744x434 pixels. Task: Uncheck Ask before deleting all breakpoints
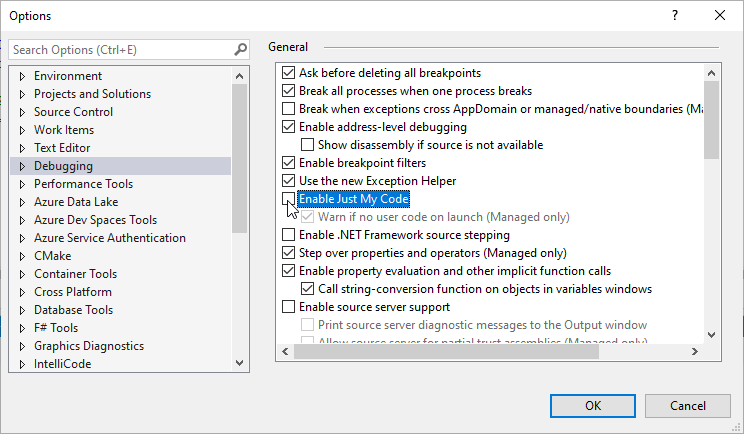pos(289,73)
